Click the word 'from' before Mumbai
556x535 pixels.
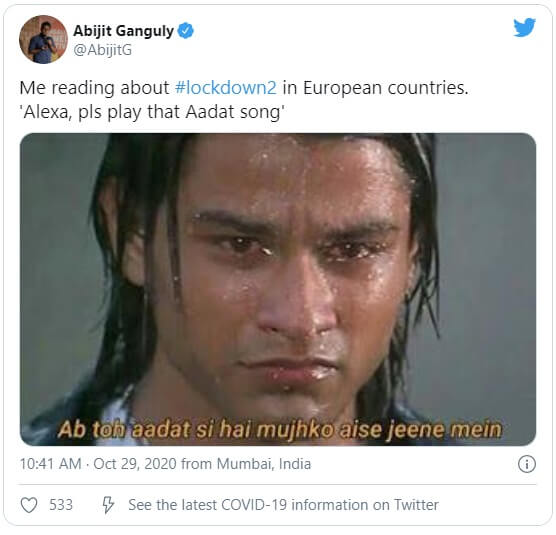pos(196,464)
